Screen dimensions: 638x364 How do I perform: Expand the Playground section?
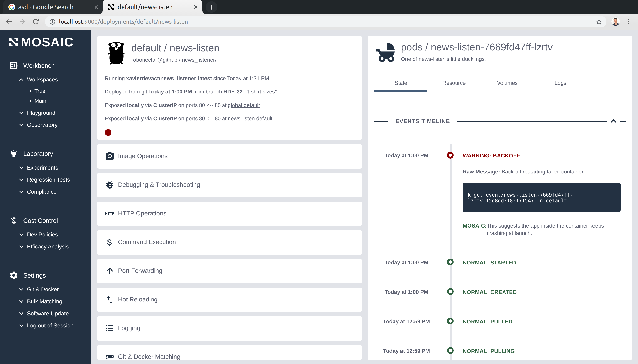(x=21, y=113)
